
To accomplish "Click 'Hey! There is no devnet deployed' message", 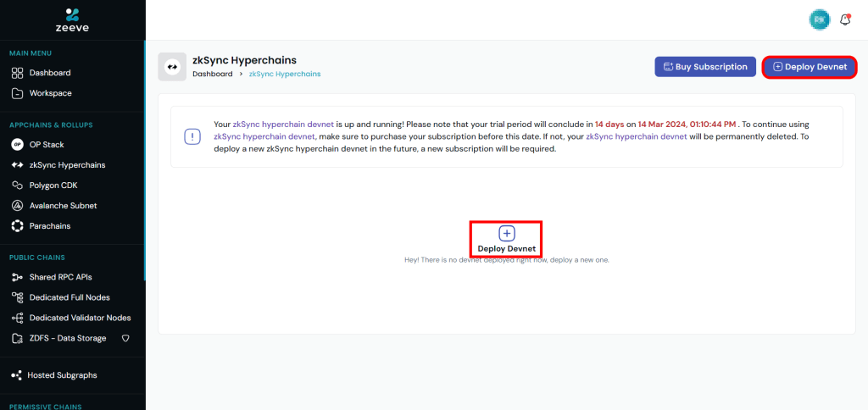I will [x=507, y=259].
